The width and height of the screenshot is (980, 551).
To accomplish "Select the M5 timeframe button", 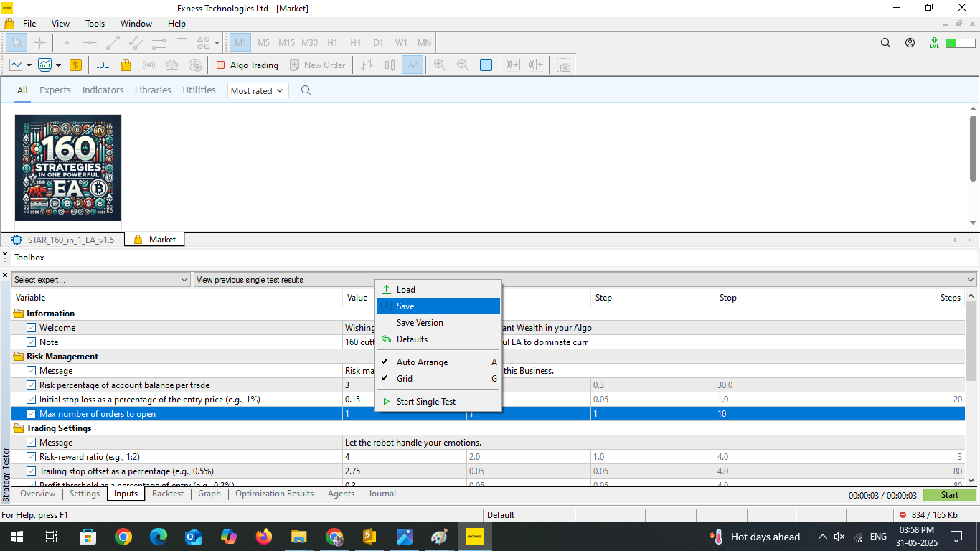I will (263, 42).
